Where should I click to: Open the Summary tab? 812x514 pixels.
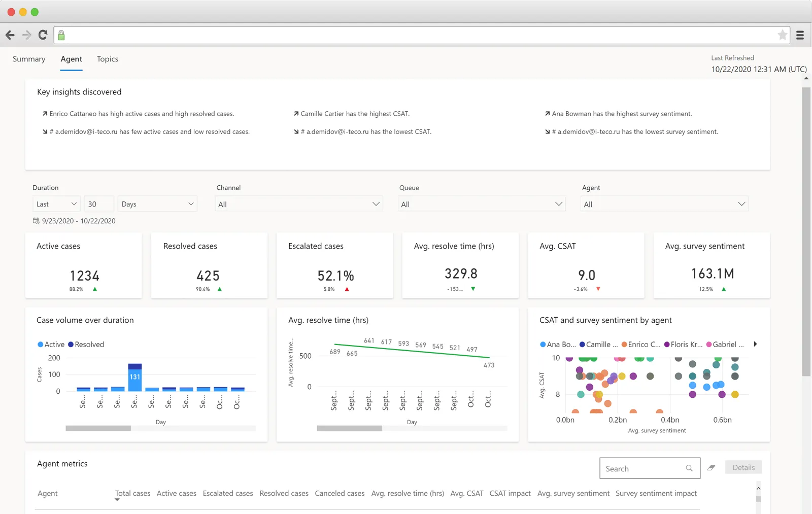click(x=29, y=59)
